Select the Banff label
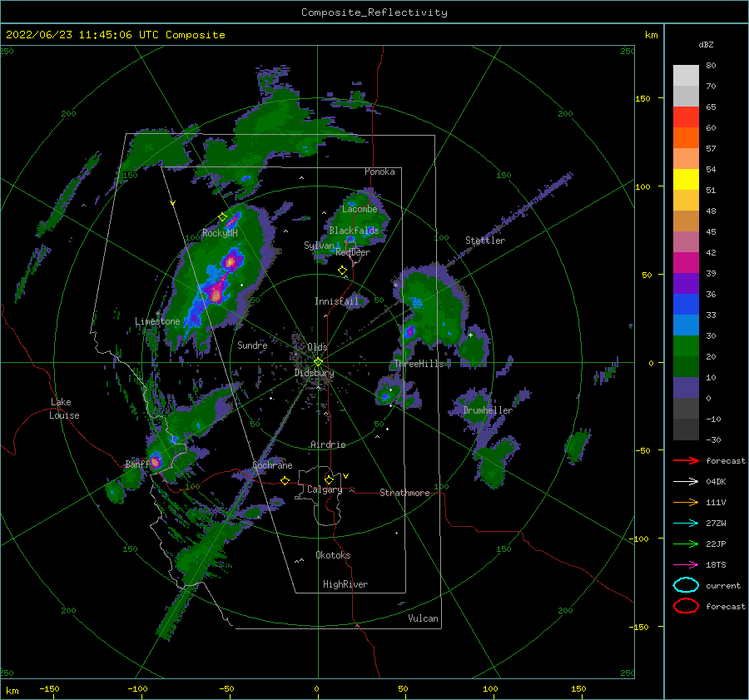The width and height of the screenshot is (749, 700). 137,464
